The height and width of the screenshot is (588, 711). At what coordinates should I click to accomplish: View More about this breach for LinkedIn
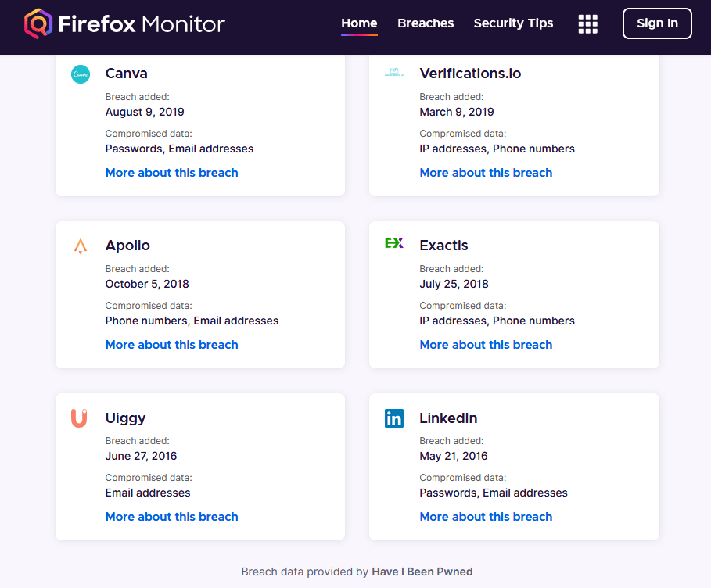pos(486,517)
